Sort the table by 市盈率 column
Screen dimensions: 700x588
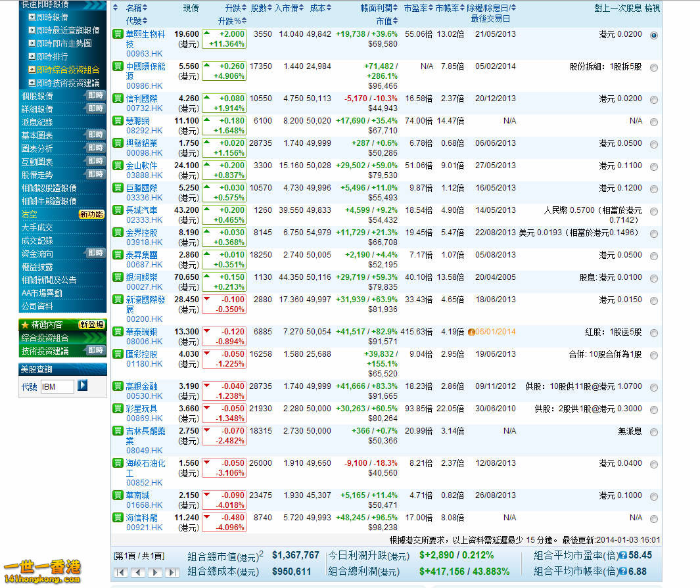click(418, 8)
